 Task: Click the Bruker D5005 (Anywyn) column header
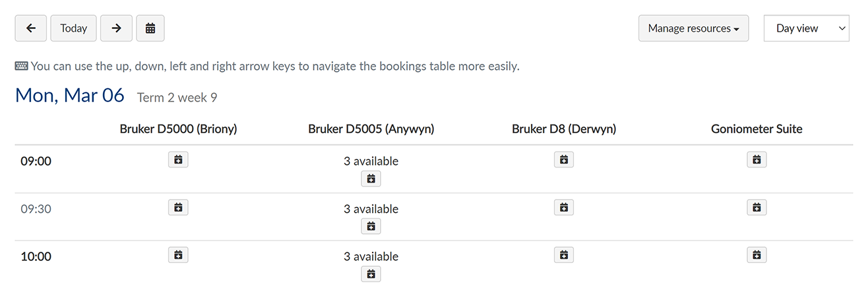371,129
